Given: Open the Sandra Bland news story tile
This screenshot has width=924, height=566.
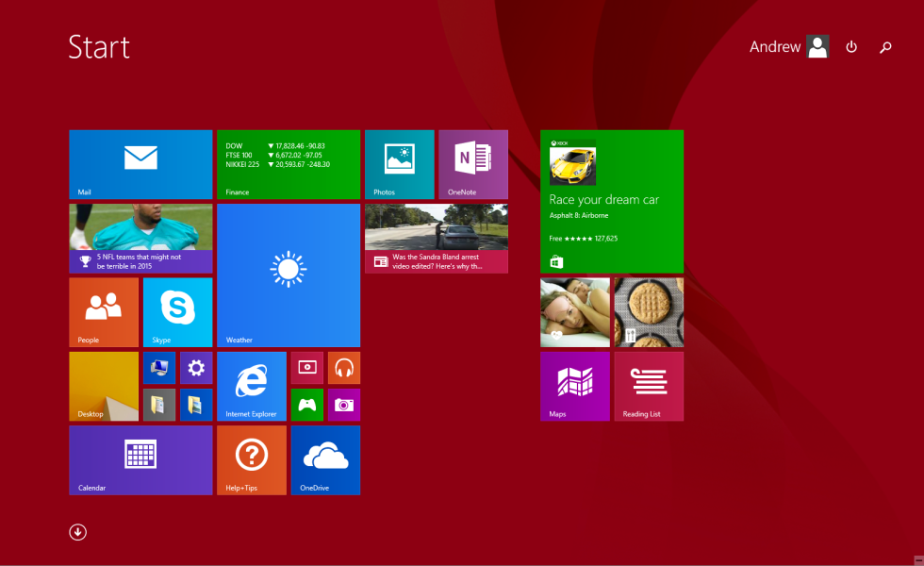Looking at the screenshot, I should pyautogui.click(x=436, y=238).
